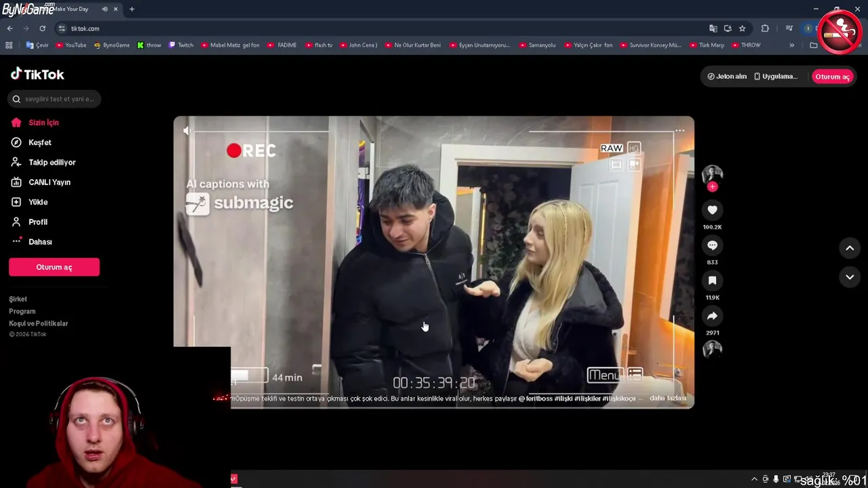
Task: Share the video with arrow icon
Action: click(712, 316)
